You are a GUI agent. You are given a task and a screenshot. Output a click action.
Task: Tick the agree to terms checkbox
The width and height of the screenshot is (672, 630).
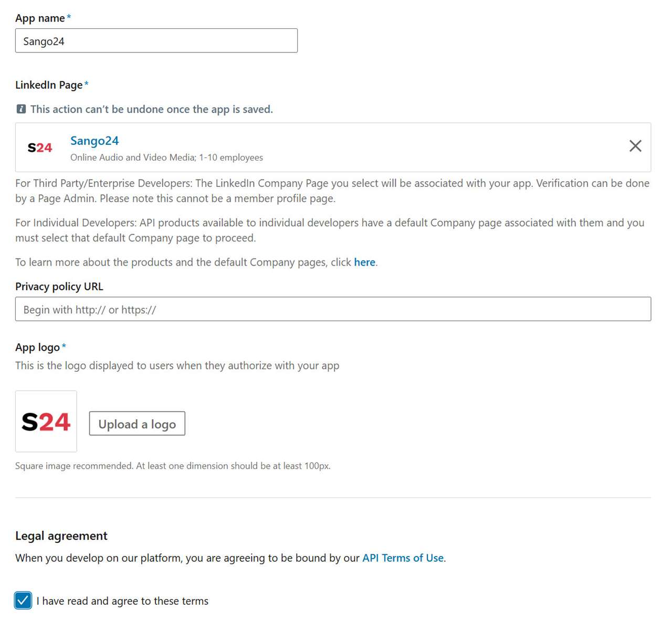click(23, 600)
